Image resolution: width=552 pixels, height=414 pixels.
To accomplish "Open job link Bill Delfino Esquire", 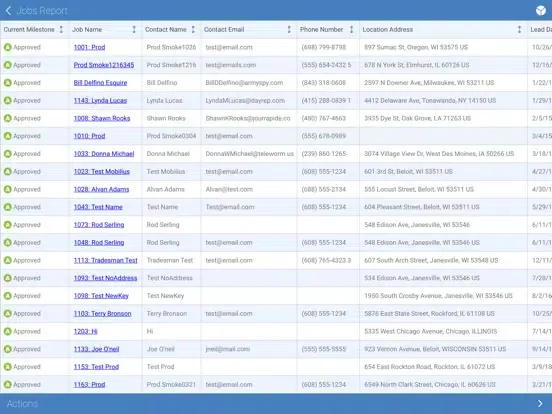I will [100, 83].
